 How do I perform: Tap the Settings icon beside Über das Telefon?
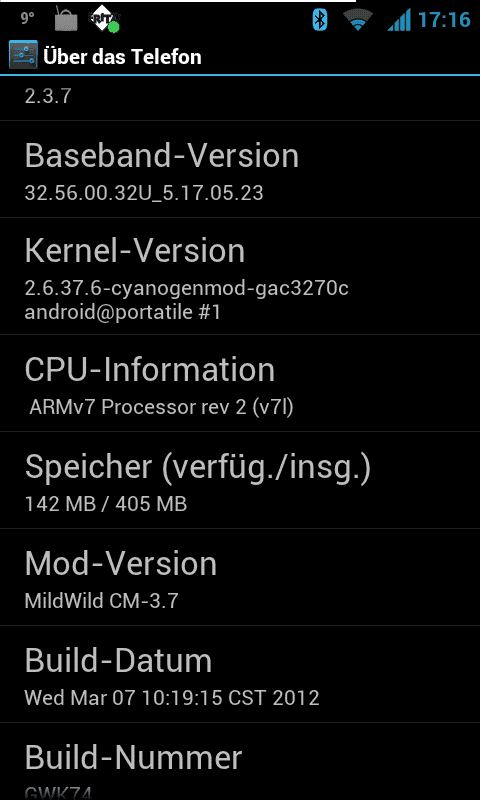pyautogui.click(x=23, y=55)
